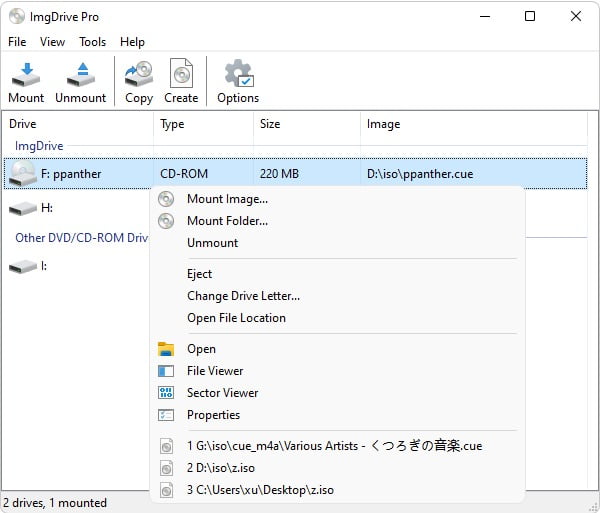This screenshot has height=513, width=600.
Task: Select Properties in the context menu
Action: pos(337,415)
